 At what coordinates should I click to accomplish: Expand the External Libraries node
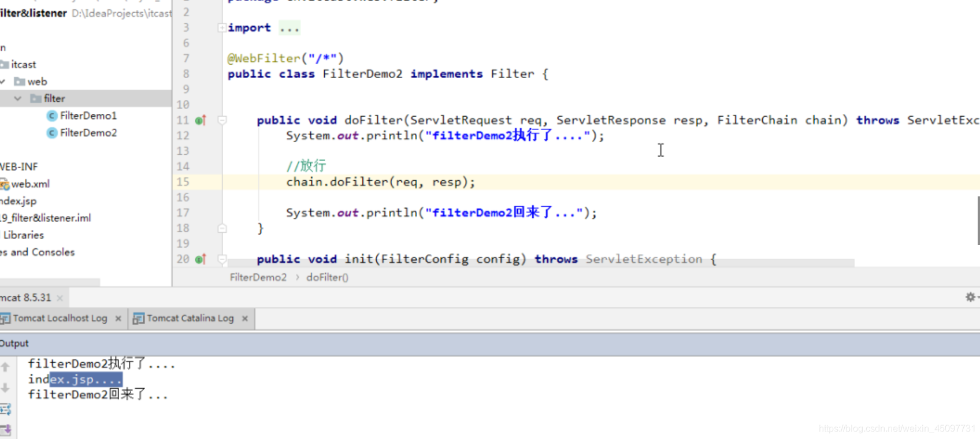coord(23,235)
